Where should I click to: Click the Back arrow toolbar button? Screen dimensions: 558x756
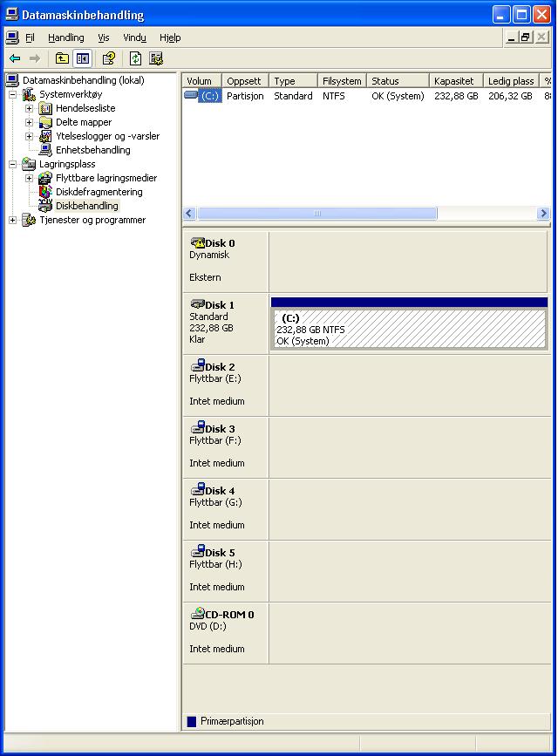[15, 58]
